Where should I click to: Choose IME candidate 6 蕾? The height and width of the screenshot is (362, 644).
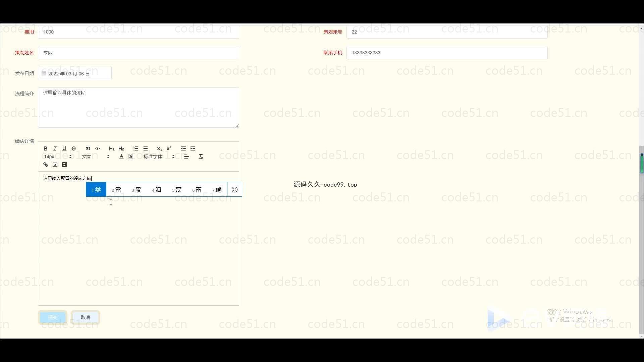(197, 190)
